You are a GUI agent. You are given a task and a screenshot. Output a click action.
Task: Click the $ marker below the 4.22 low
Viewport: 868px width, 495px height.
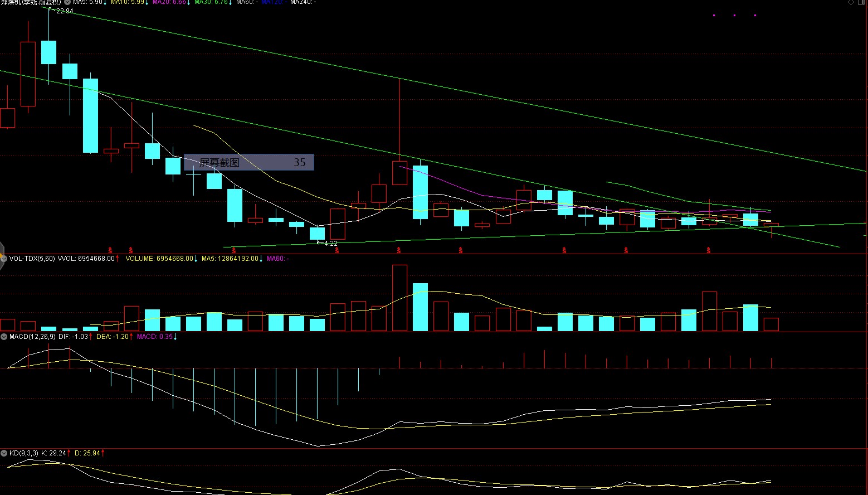[337, 251]
